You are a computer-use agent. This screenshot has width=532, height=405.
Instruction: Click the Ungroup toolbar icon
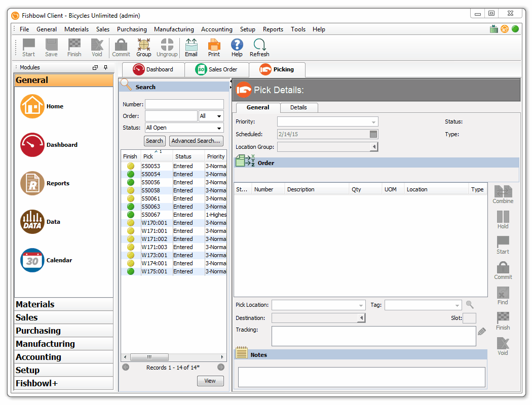point(167,48)
